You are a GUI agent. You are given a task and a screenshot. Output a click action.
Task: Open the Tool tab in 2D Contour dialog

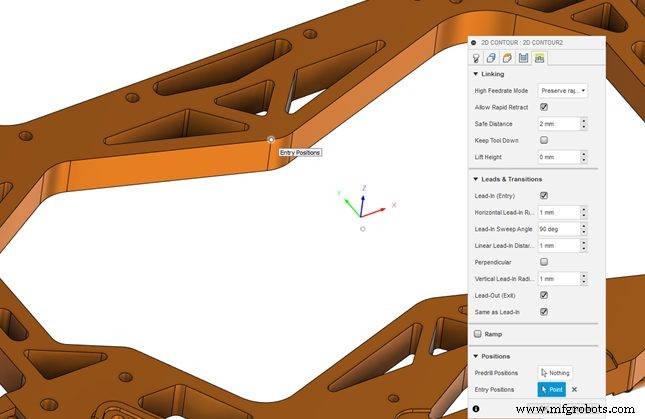click(476, 58)
